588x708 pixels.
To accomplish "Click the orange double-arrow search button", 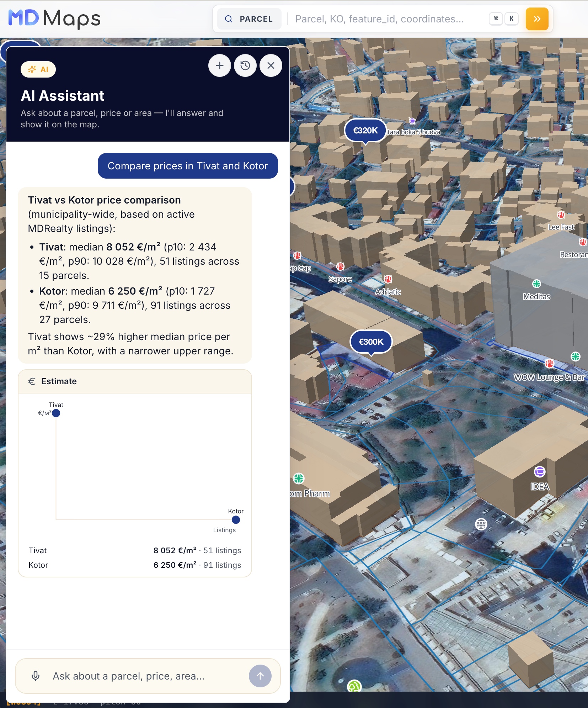I will [x=537, y=19].
